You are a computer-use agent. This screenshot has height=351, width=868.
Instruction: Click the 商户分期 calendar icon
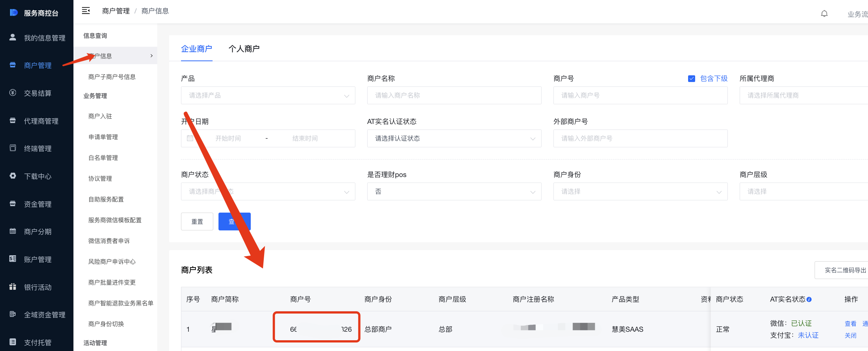point(13,231)
